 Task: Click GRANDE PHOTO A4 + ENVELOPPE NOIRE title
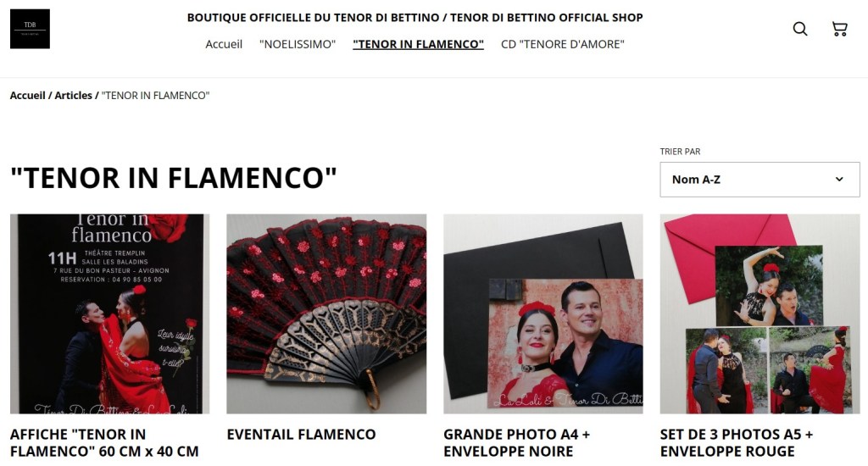coord(516,443)
